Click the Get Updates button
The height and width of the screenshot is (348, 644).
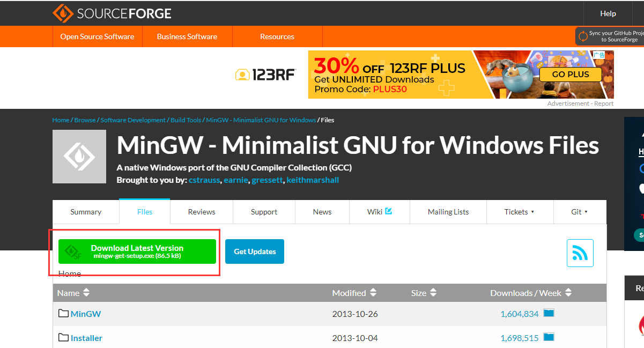(255, 251)
